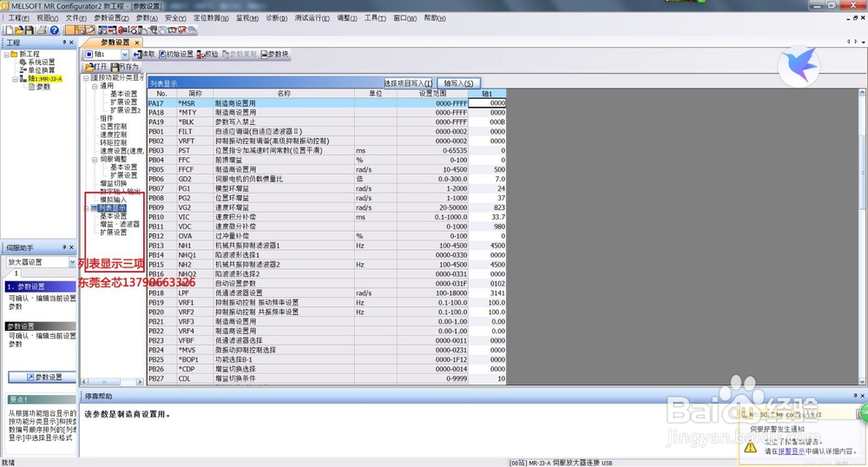Click the printer icon in the main toolbar

coord(42,30)
